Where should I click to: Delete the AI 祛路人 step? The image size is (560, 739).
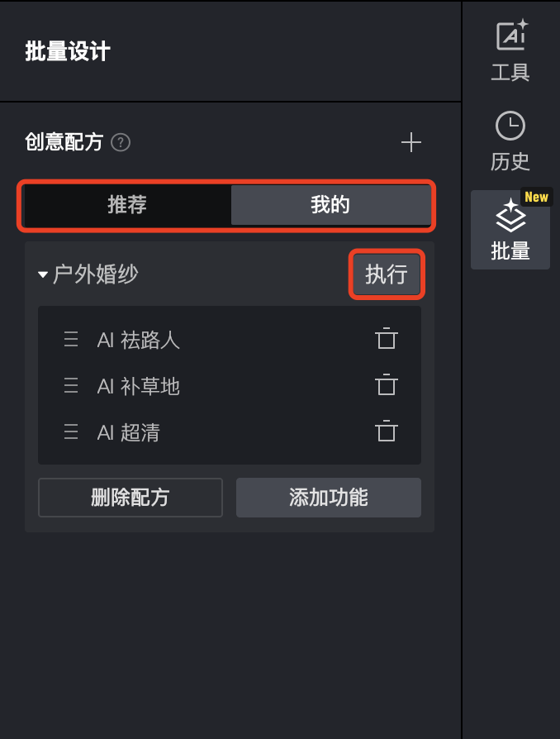point(386,340)
